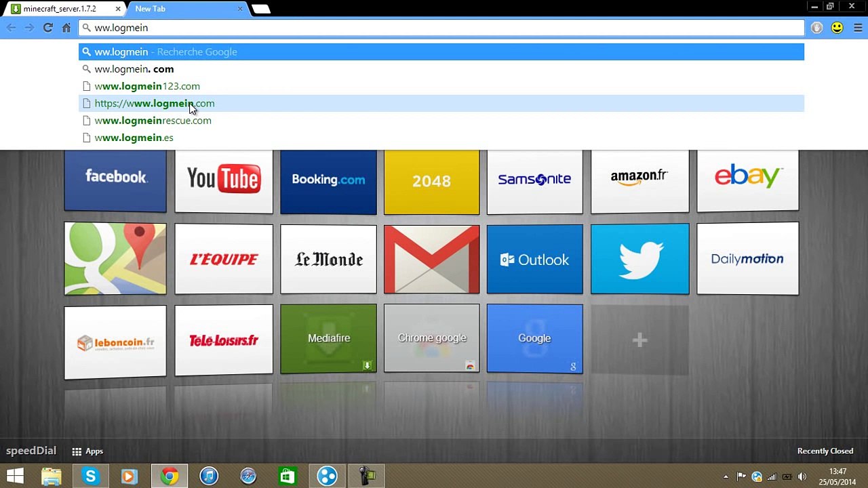
Task: Check the battery power tray icon
Action: click(x=787, y=476)
